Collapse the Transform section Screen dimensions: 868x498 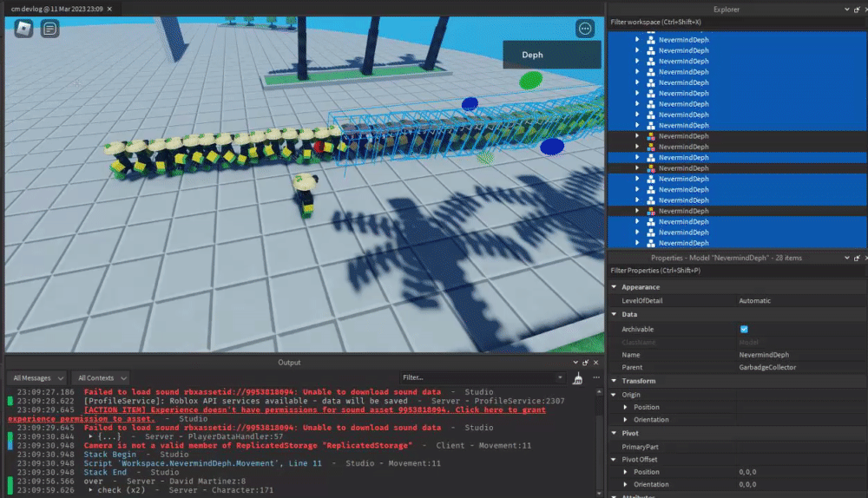614,381
